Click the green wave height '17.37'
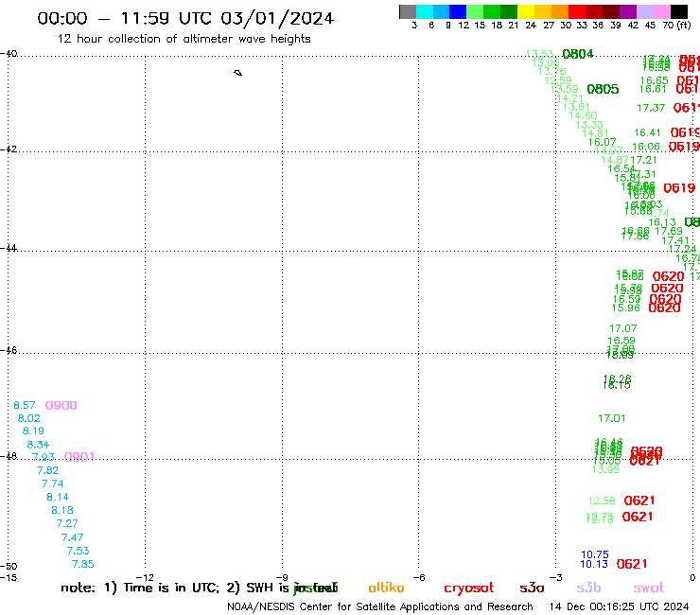This screenshot has height=615, width=700. 651,108
